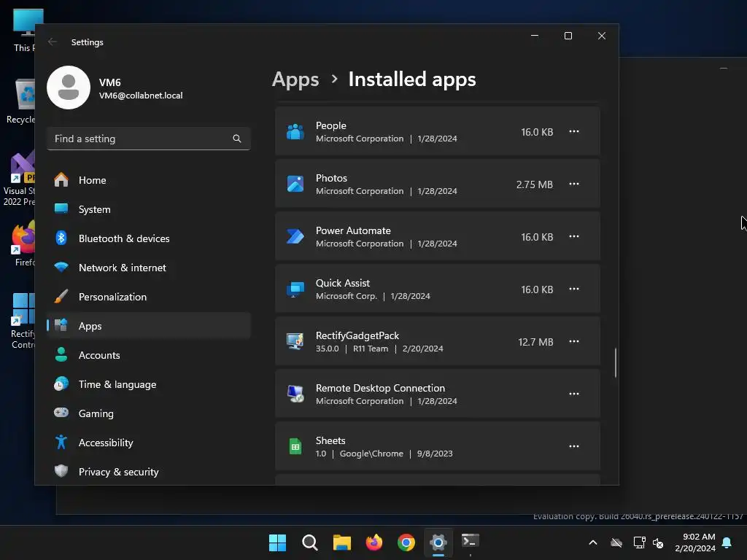This screenshot has width=747, height=560.
Task: Open the System settings category
Action: pyautogui.click(x=149, y=209)
